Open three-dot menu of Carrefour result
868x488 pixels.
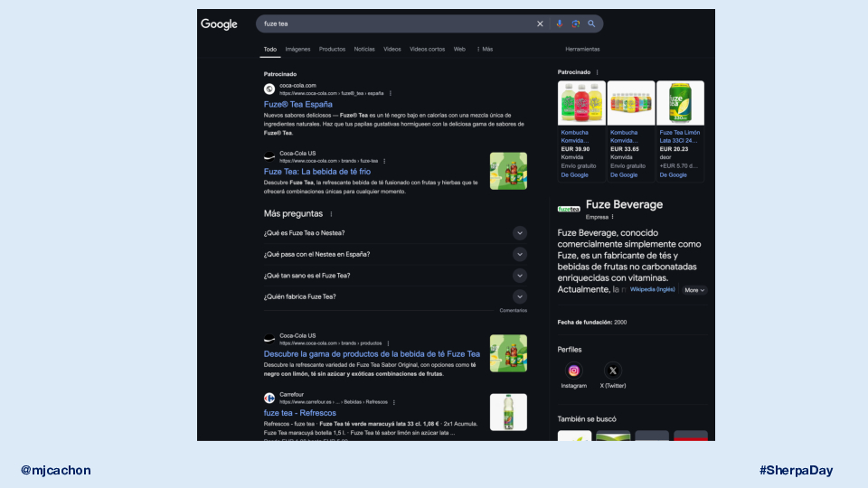click(x=393, y=402)
